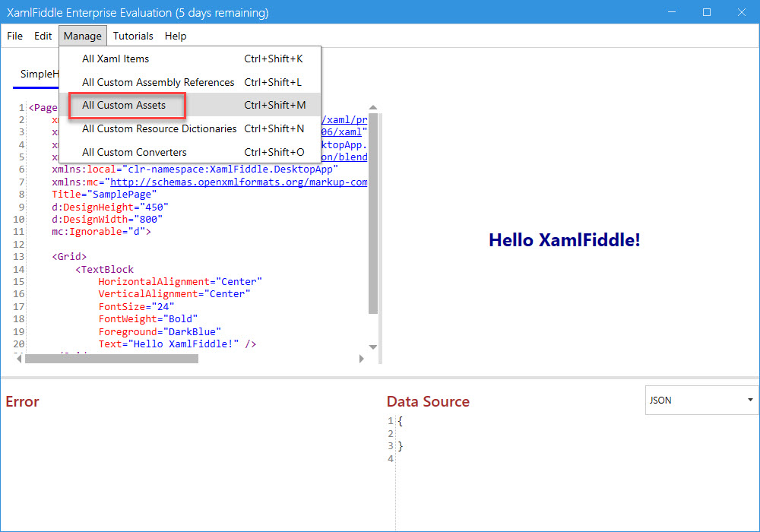Click the Hello XamlFiddle! preview text
Viewport: 760px width, 532px height.
click(564, 240)
